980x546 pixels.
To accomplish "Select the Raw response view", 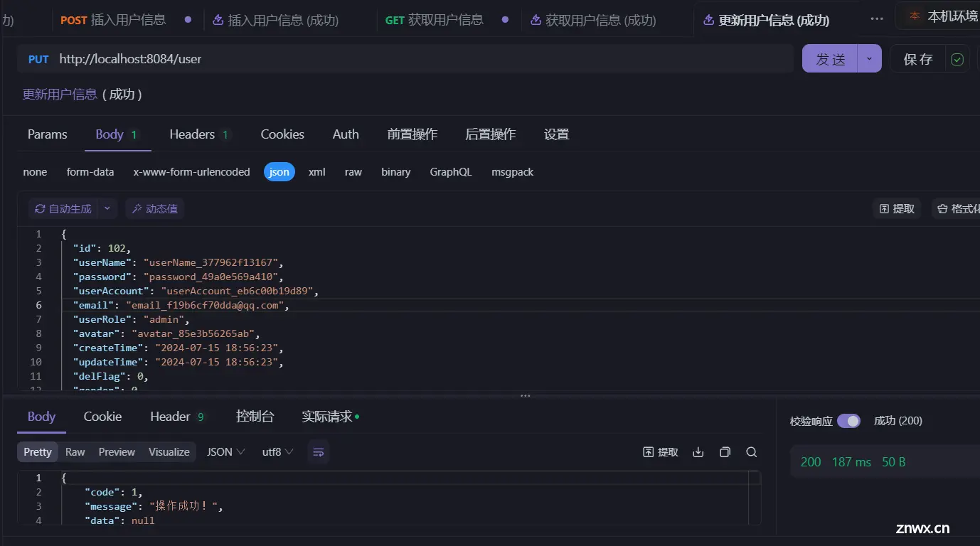I will [x=75, y=452].
